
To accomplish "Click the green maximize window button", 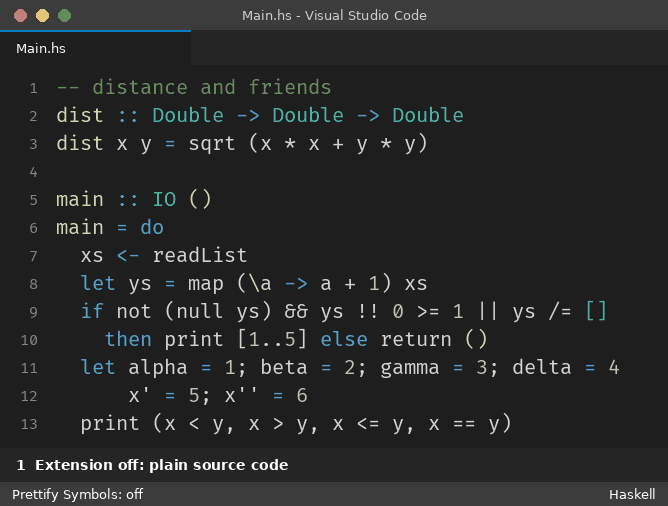I will tap(64, 15).
